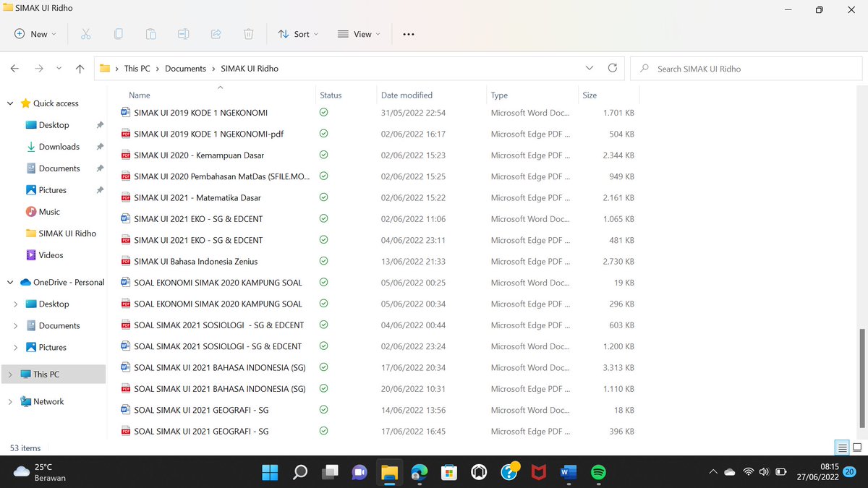Open the Sort dropdown menu
This screenshot has width=868, height=488.
297,34
